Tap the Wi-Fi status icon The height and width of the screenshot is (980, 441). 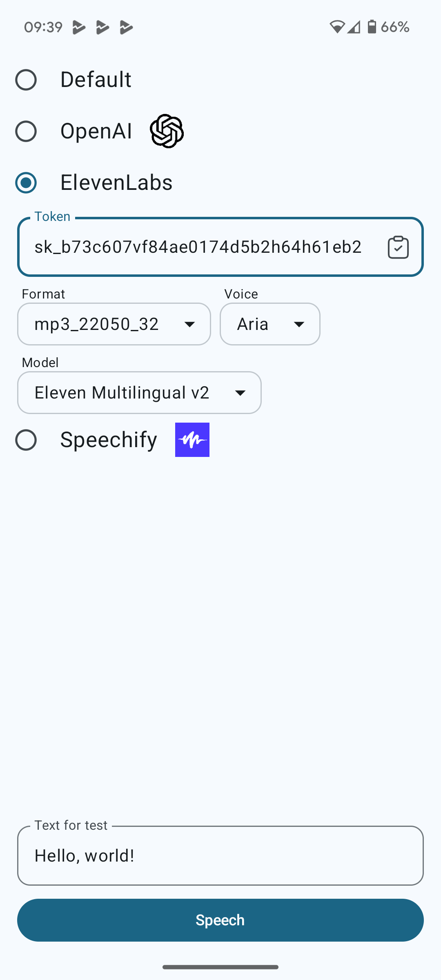pos(337,27)
